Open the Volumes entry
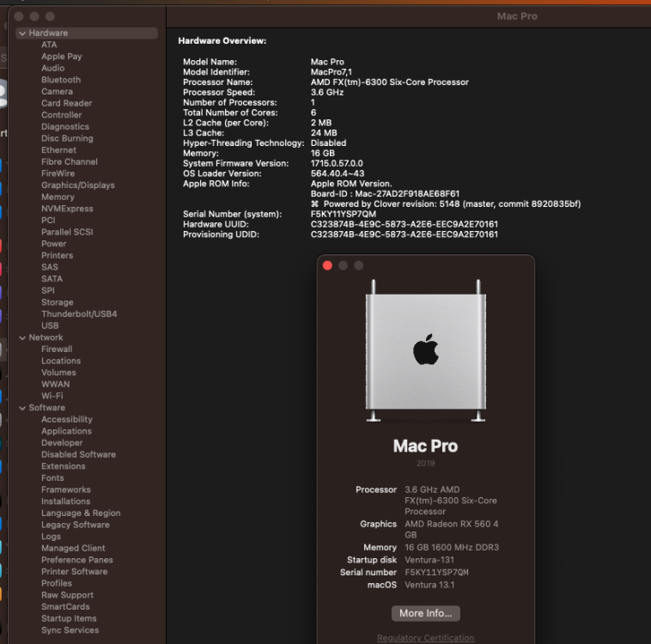Screen dimensions: 651x644 click(58, 373)
